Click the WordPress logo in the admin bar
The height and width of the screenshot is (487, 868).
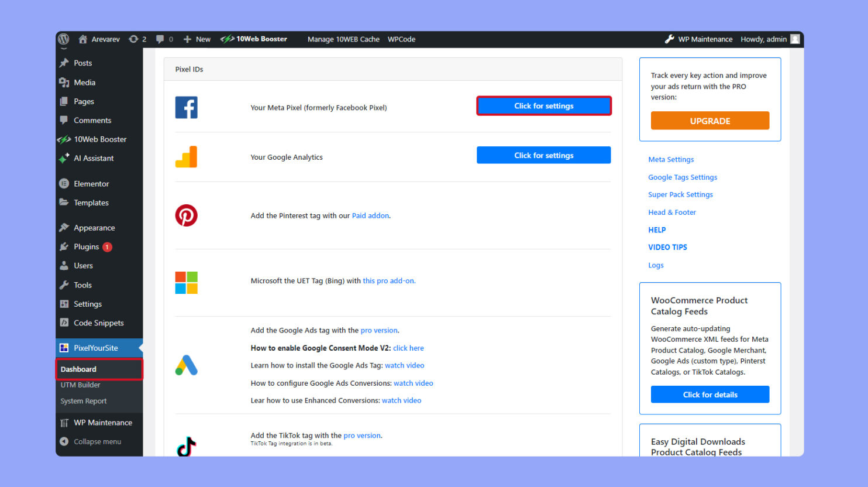click(x=63, y=39)
